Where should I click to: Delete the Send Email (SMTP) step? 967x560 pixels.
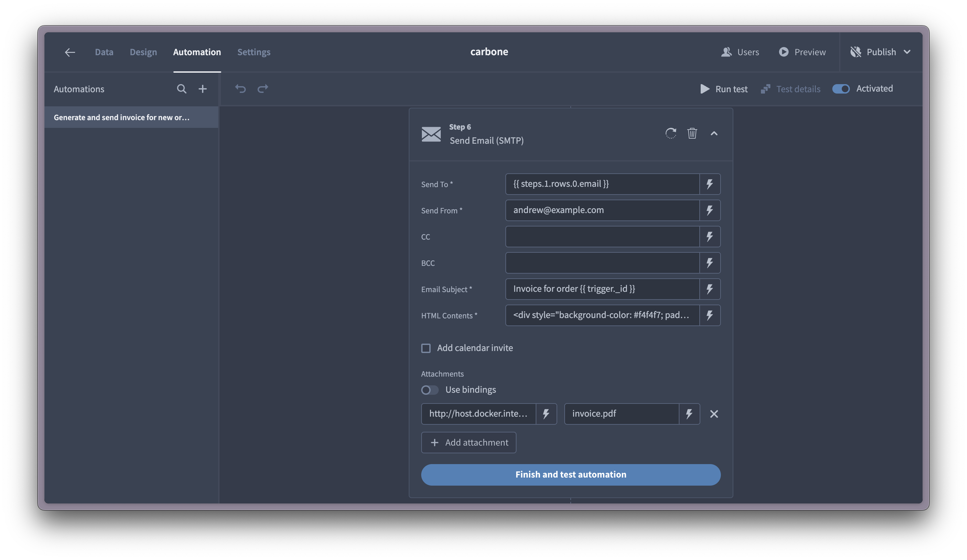692,134
